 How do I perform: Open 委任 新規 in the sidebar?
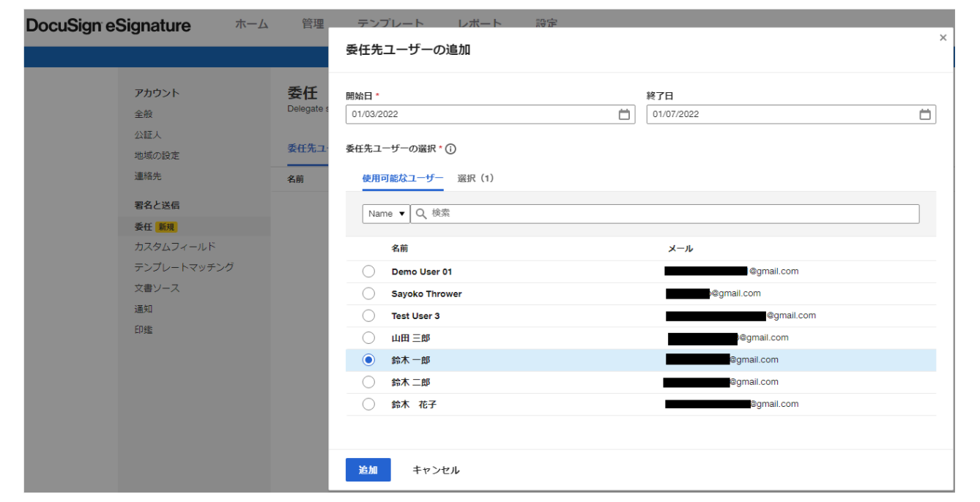(x=194, y=227)
